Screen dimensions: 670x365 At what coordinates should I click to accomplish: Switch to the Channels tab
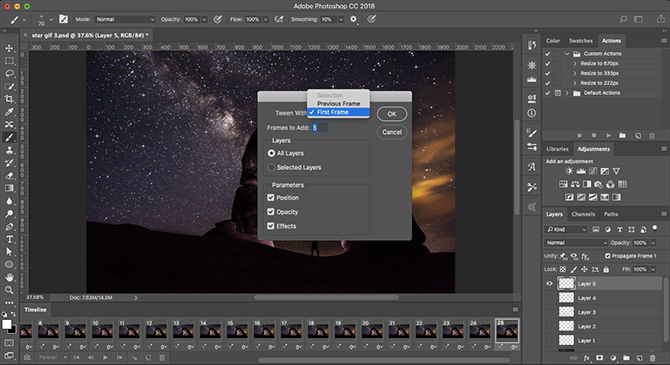tap(583, 214)
